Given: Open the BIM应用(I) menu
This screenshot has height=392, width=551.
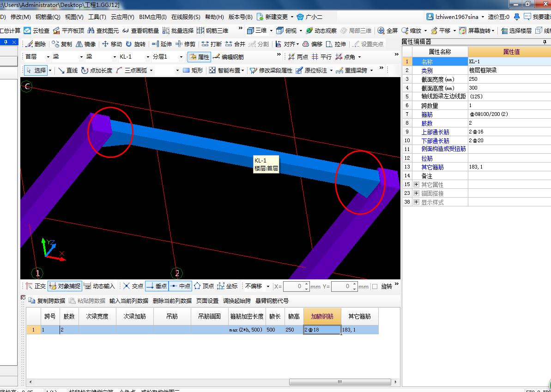Looking at the screenshot, I should (x=153, y=17).
